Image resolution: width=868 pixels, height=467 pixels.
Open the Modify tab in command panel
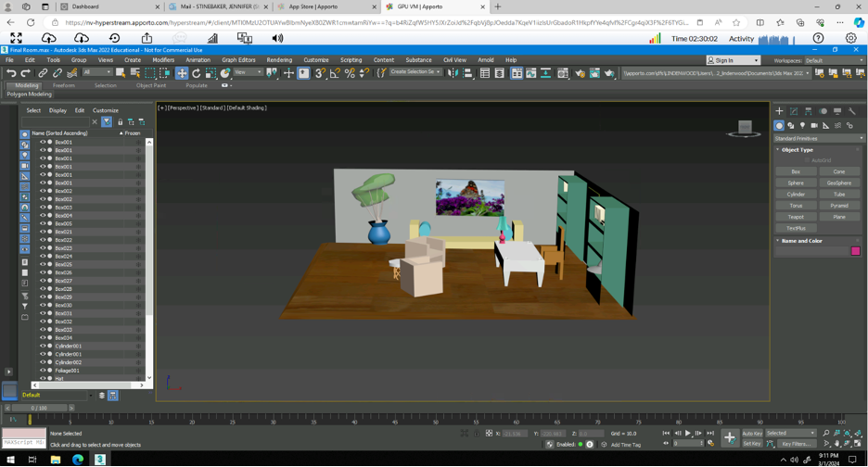click(794, 111)
